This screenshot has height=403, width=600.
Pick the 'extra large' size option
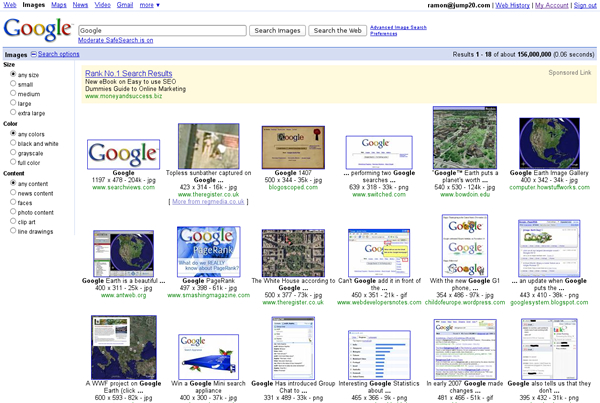tap(12, 113)
